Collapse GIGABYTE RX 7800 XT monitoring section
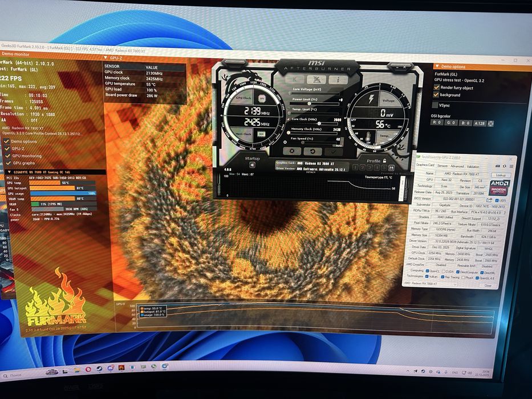The image size is (532, 399). [9, 172]
